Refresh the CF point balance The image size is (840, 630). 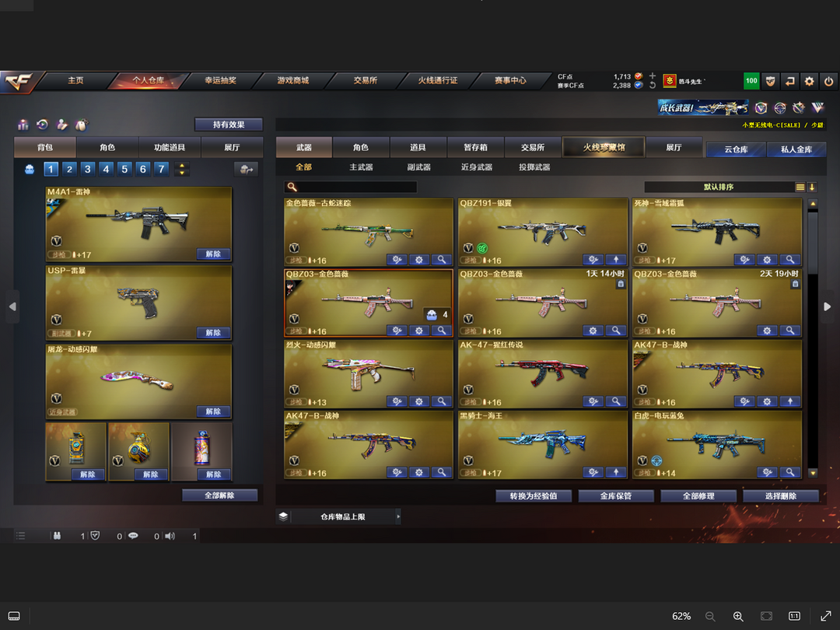(652, 86)
